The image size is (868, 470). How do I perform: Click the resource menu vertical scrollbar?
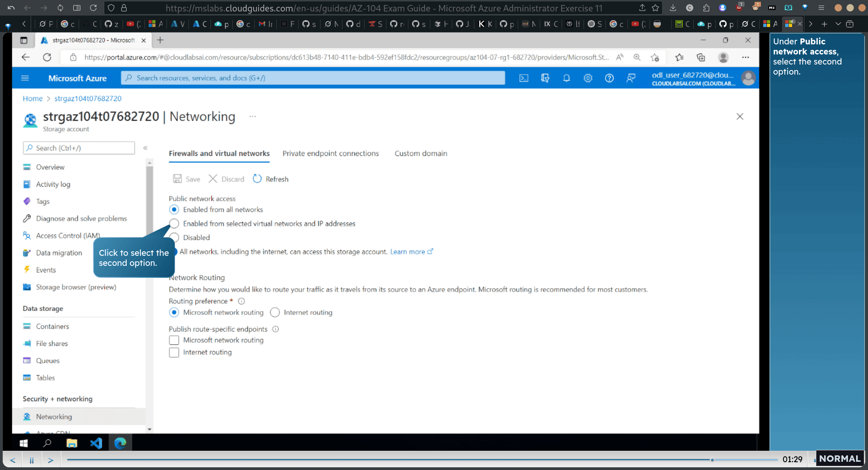tap(150, 201)
